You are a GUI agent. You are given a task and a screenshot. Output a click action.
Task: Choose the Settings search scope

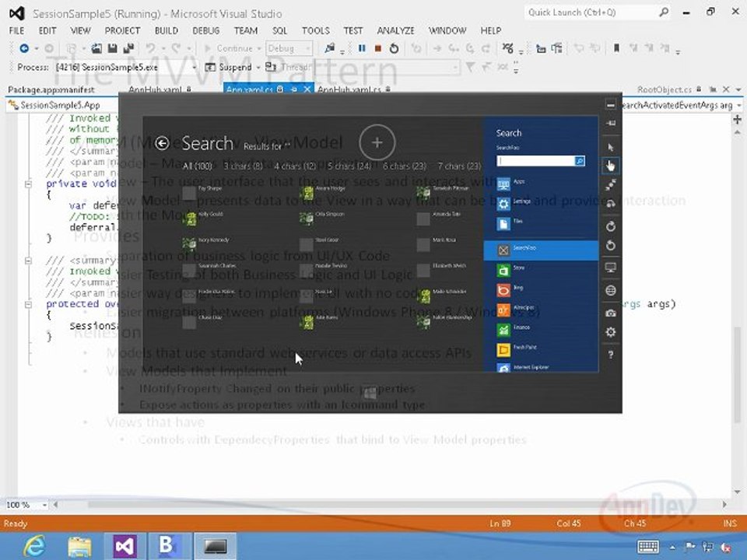[541, 204]
